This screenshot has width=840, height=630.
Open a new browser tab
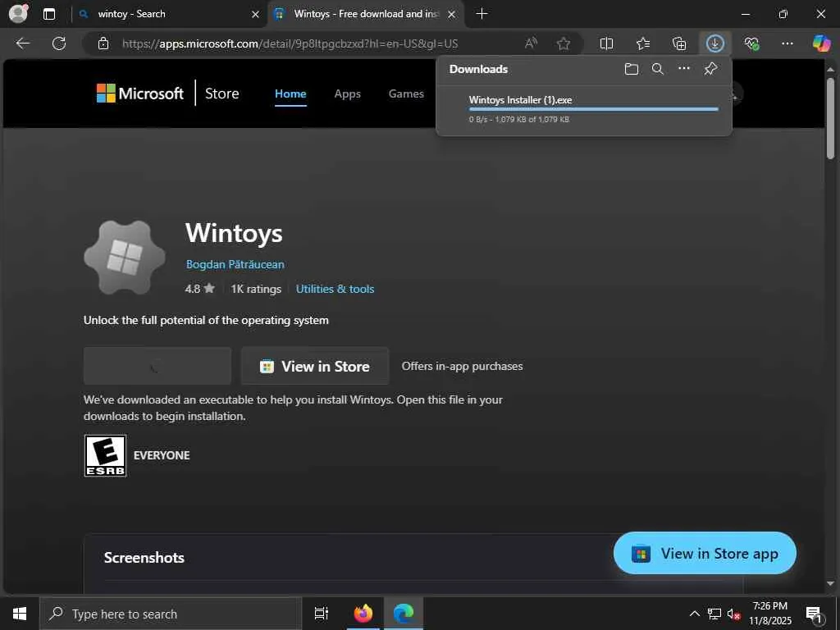(x=482, y=14)
